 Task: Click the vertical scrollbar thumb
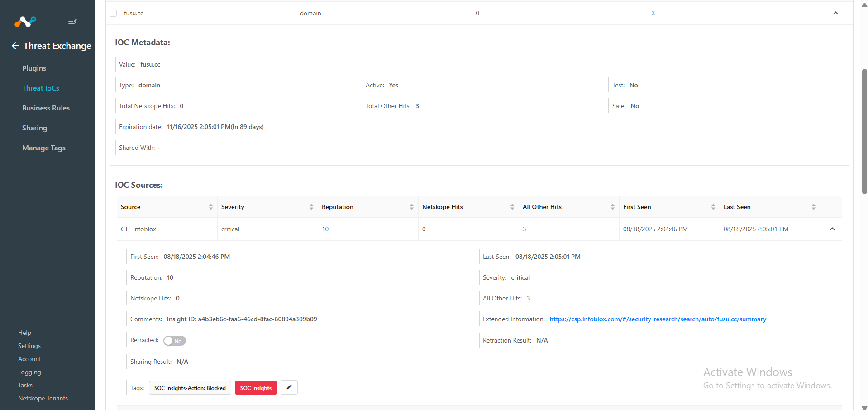[x=864, y=131]
